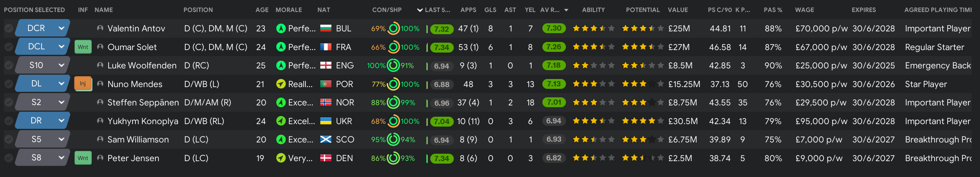Sort by the WAGE column header
The height and width of the screenshot is (177, 980).
[804, 10]
